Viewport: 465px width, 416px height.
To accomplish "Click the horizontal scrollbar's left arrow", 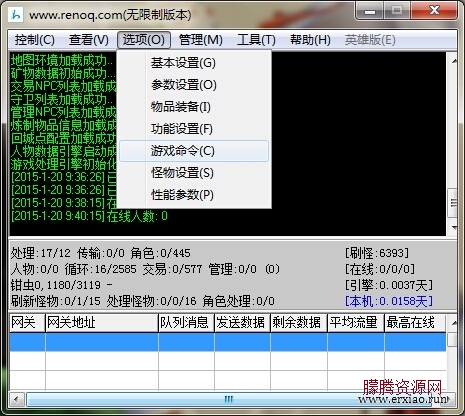I will tap(16, 399).
